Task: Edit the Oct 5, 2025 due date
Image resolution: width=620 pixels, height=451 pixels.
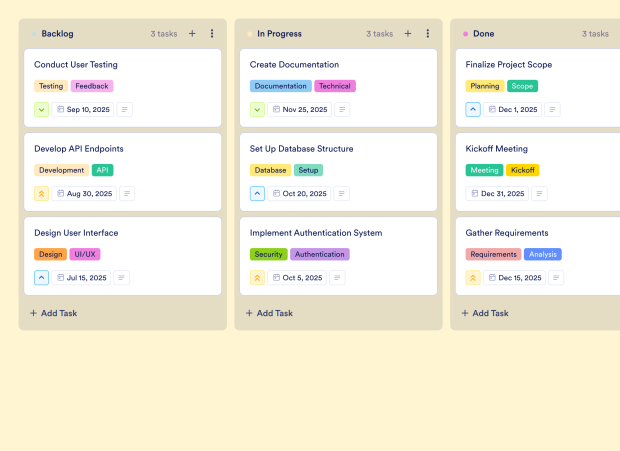Action: point(297,278)
